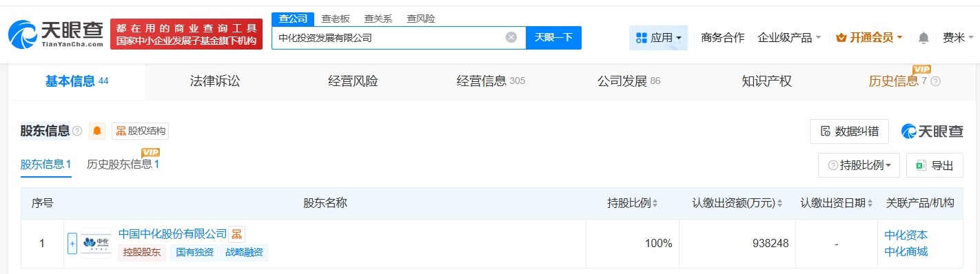The image size is (980, 274).
Task: Open 中国中化股份有限公司 link
Action: [x=172, y=234]
